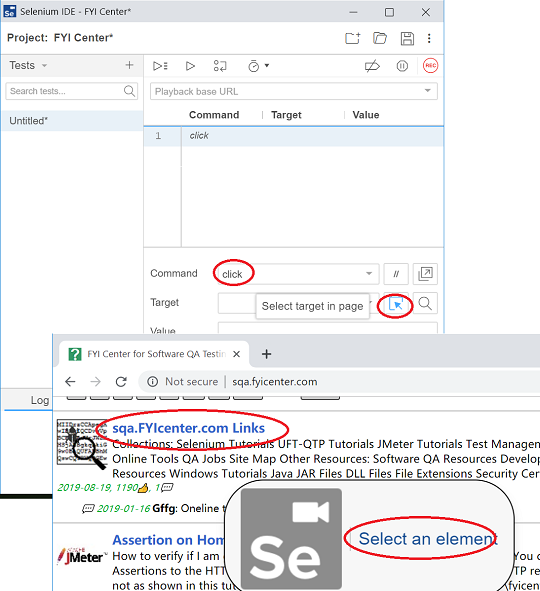Create a new project icon in Selenium IDE
The width and height of the screenshot is (540, 591).
tap(352, 38)
